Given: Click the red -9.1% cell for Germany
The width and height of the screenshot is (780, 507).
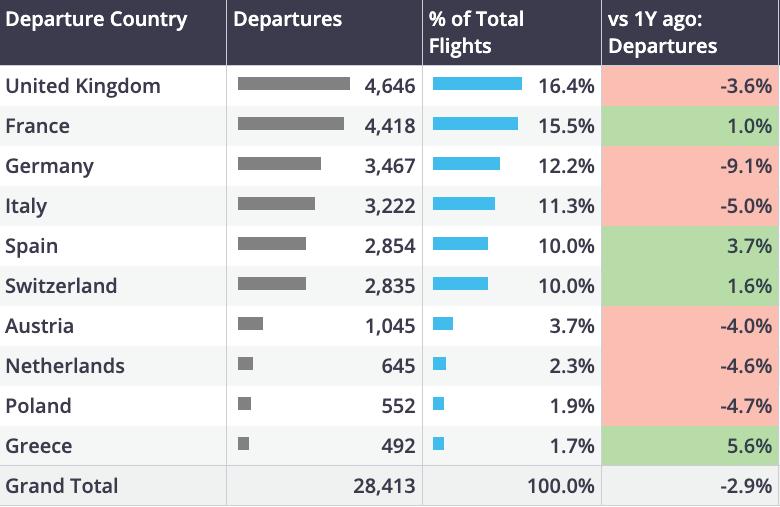Looking at the screenshot, I should (x=689, y=166).
